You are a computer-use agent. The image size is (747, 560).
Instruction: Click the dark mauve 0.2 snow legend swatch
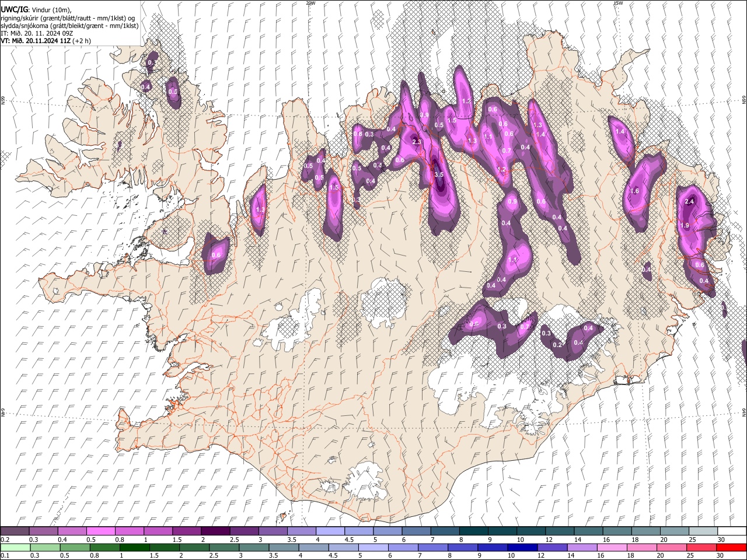tap(15, 531)
